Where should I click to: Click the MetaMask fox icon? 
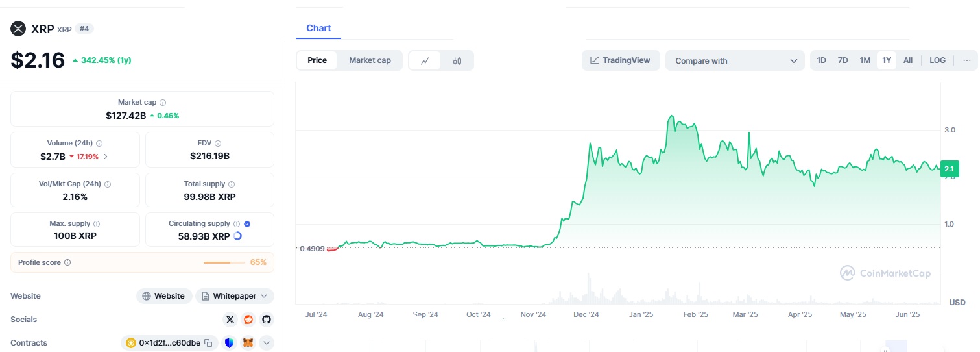(248, 343)
